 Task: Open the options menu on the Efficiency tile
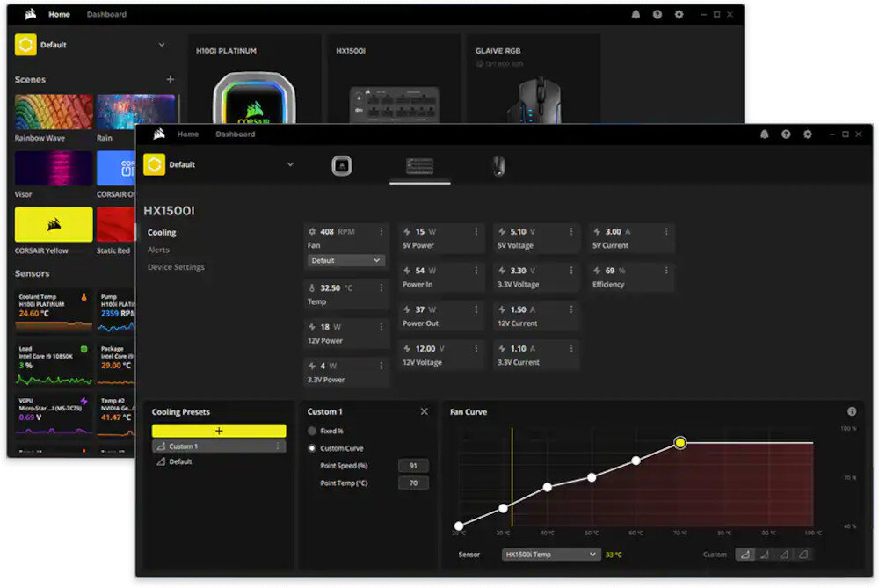click(x=666, y=271)
